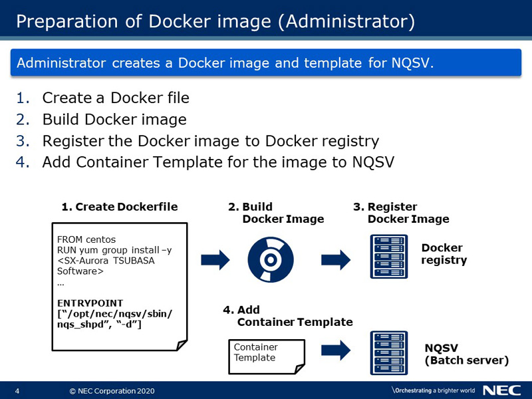This screenshot has width=532, height=399.
Task: Click the Dockerfile document box
Action: click(x=120, y=287)
